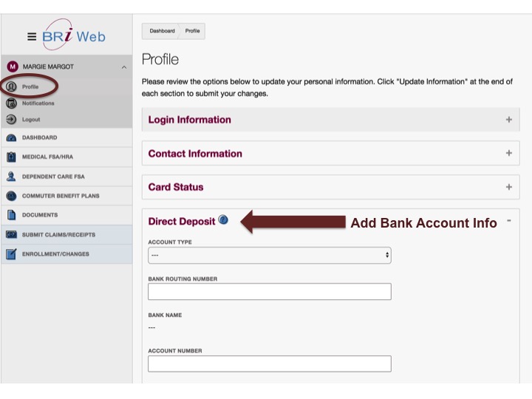The height and width of the screenshot is (399, 532).
Task: Click the Profile sidebar icon
Action: coord(11,86)
